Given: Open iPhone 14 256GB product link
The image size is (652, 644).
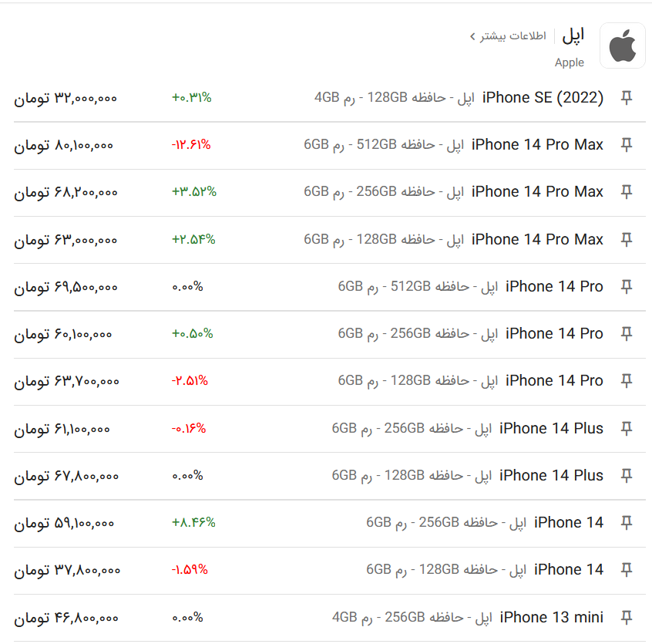Looking at the screenshot, I should [x=568, y=523].
